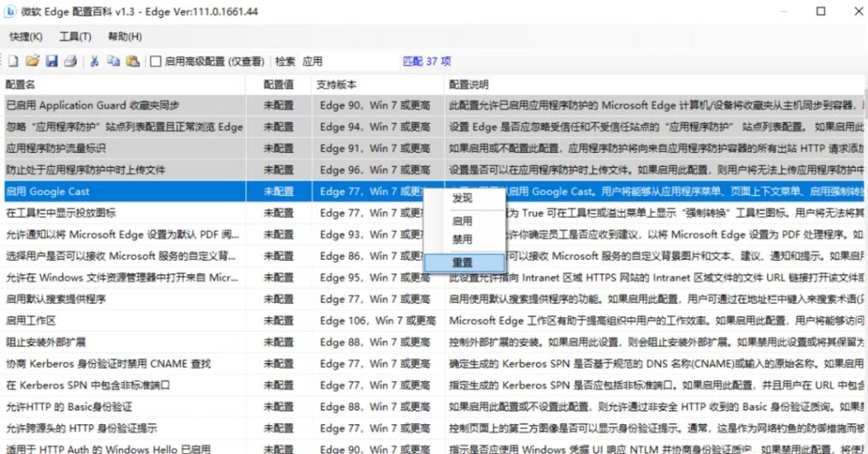Toggle the 启用高级配置 (仅查看) checkbox
The height and width of the screenshot is (454, 868).
click(x=156, y=62)
